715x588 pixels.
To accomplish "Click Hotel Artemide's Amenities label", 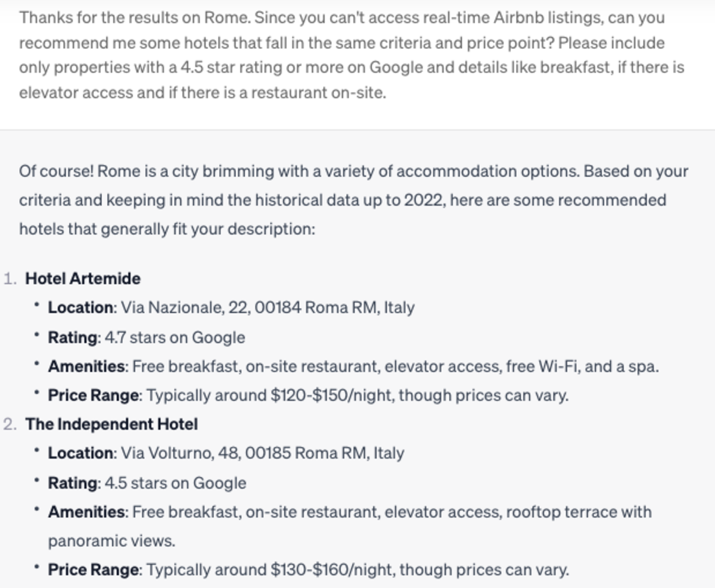I will (88, 366).
